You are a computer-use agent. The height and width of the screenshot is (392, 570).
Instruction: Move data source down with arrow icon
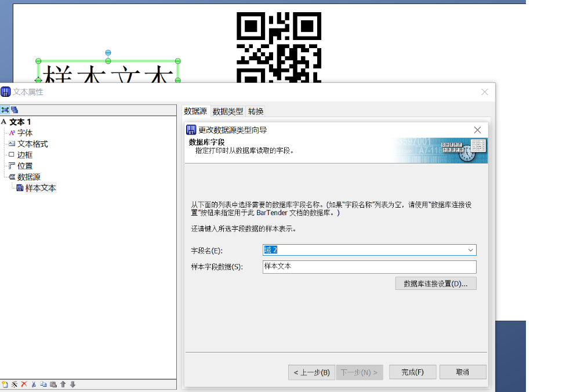point(72,384)
